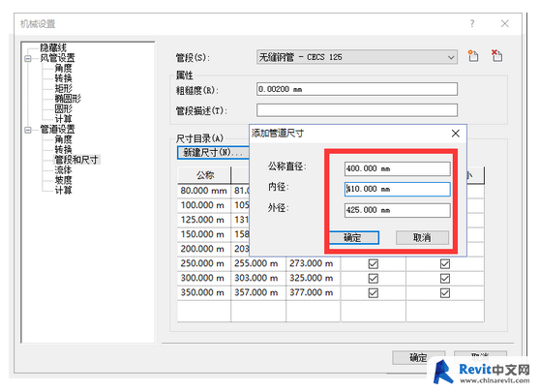Select 计算 under 风管设置
The width and height of the screenshot is (540, 392).
(x=63, y=119)
